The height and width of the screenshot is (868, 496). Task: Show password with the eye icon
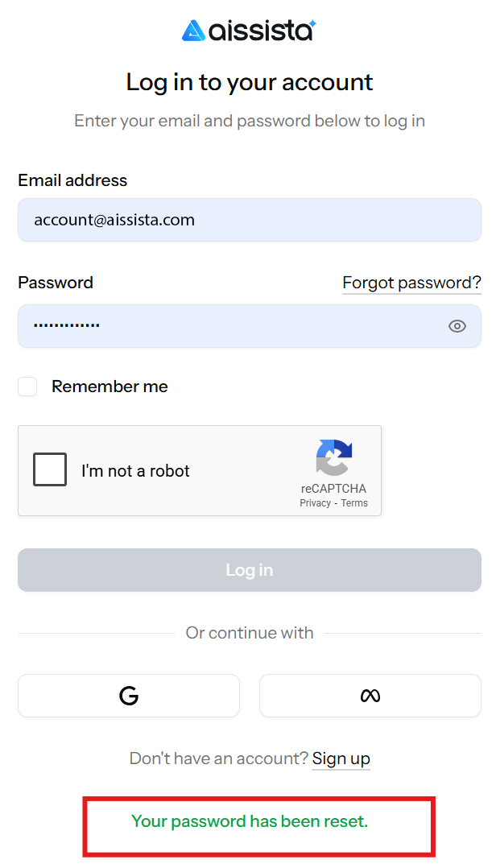pyautogui.click(x=457, y=326)
